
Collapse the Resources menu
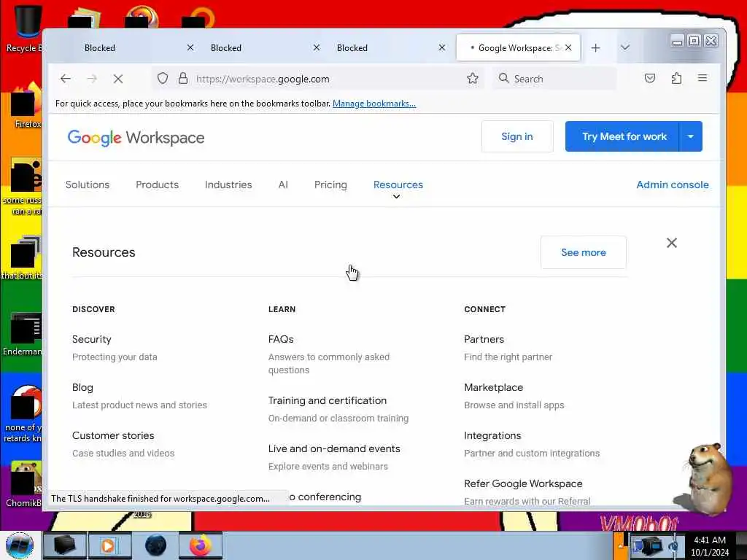398,186
